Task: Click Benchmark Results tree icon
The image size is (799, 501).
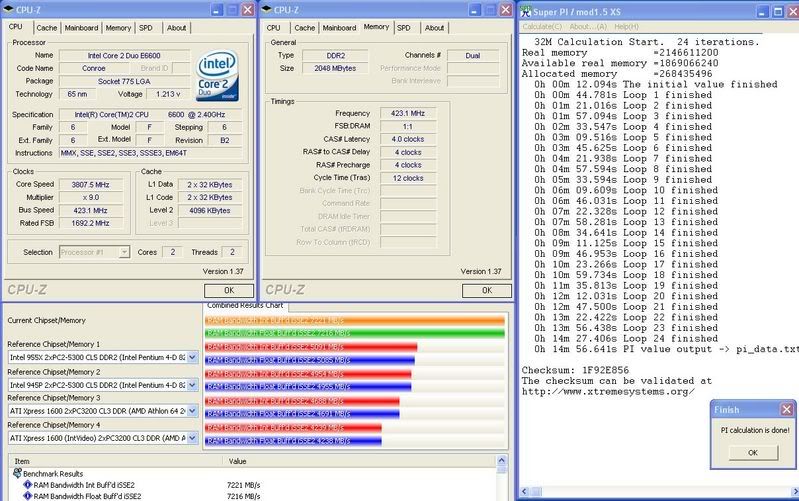Action: pyautogui.click(x=17, y=473)
